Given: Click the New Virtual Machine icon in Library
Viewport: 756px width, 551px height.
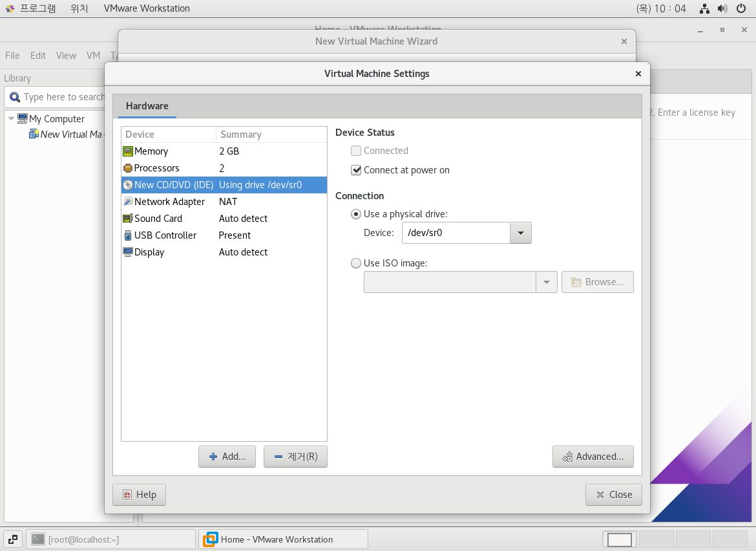Looking at the screenshot, I should pos(34,134).
